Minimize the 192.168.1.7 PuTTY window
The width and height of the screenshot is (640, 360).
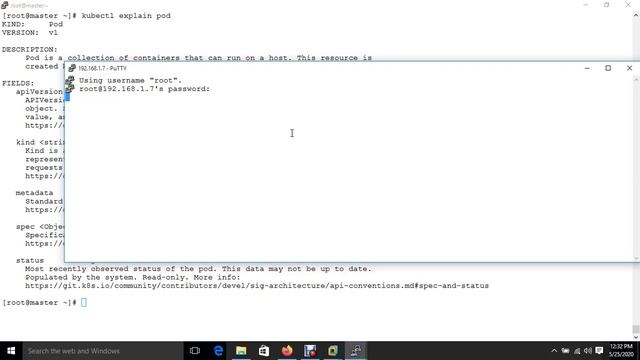click(x=587, y=68)
